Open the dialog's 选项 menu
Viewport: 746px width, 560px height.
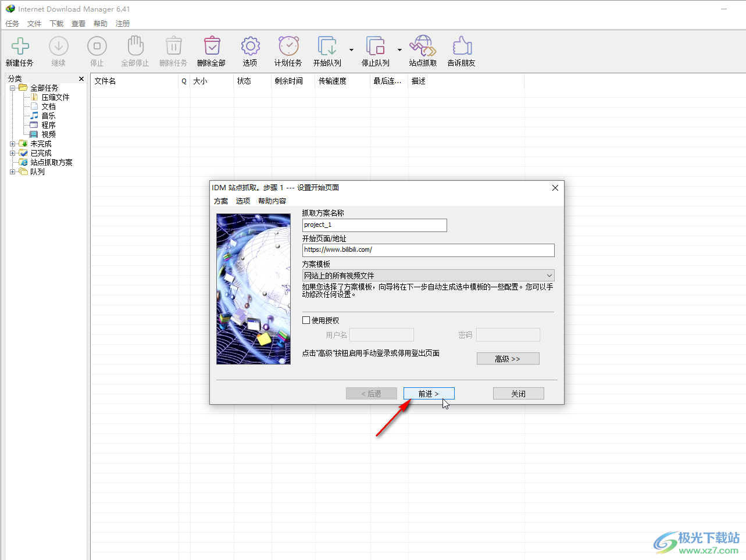click(243, 201)
